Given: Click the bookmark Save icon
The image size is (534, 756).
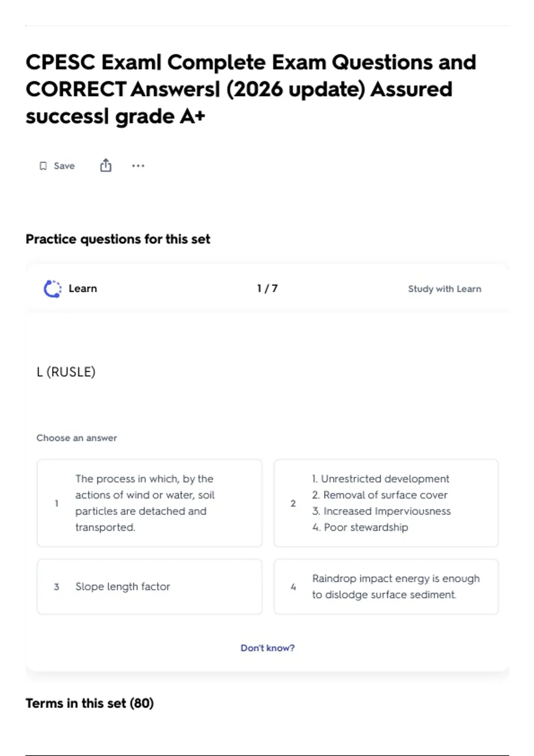Looking at the screenshot, I should [43, 166].
